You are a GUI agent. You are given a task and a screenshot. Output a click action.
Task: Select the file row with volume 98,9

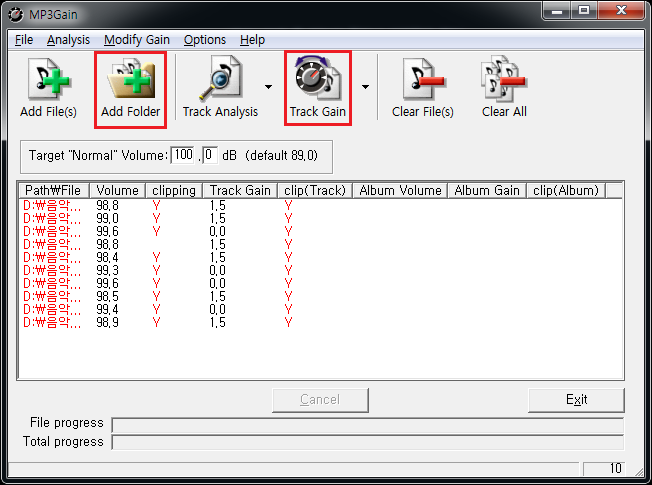pos(320,322)
